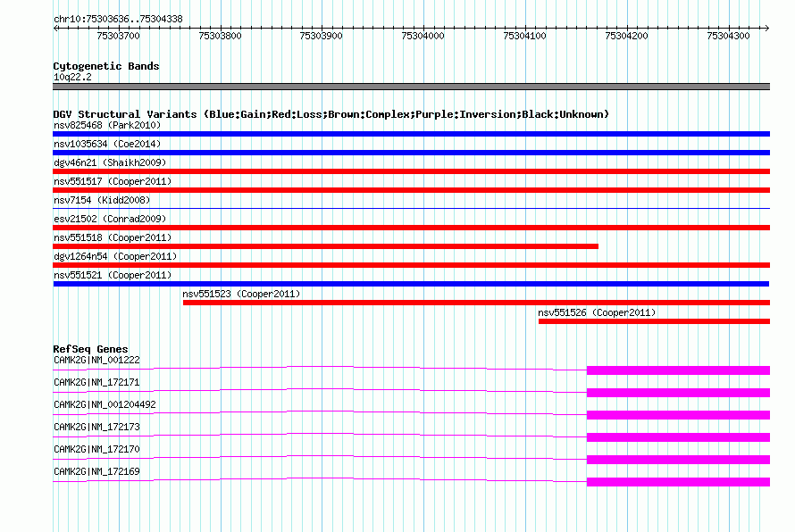Click the nsv825468 (Park2010) variant label
795x532 pixels.
[107, 125]
